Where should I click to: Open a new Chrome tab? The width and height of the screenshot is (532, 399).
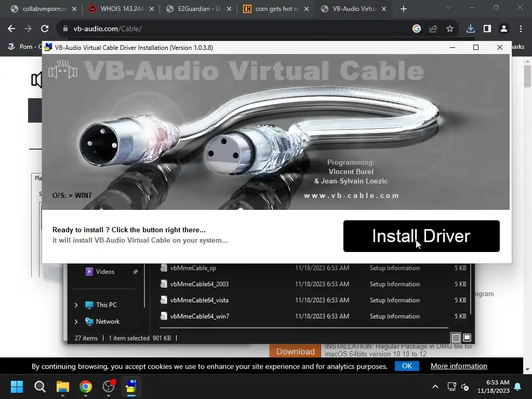tap(403, 9)
